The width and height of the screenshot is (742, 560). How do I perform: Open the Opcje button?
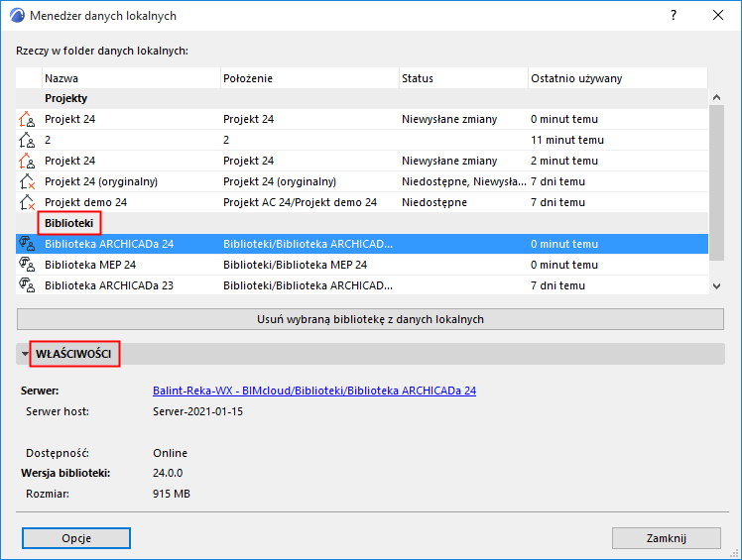(x=76, y=538)
